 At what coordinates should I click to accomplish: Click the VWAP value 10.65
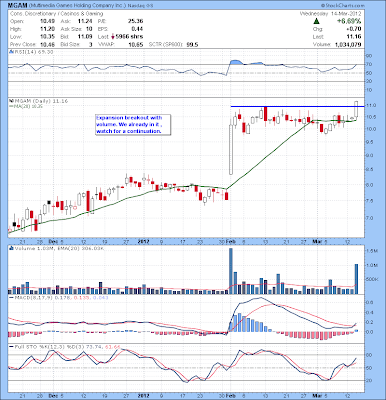[137, 44]
